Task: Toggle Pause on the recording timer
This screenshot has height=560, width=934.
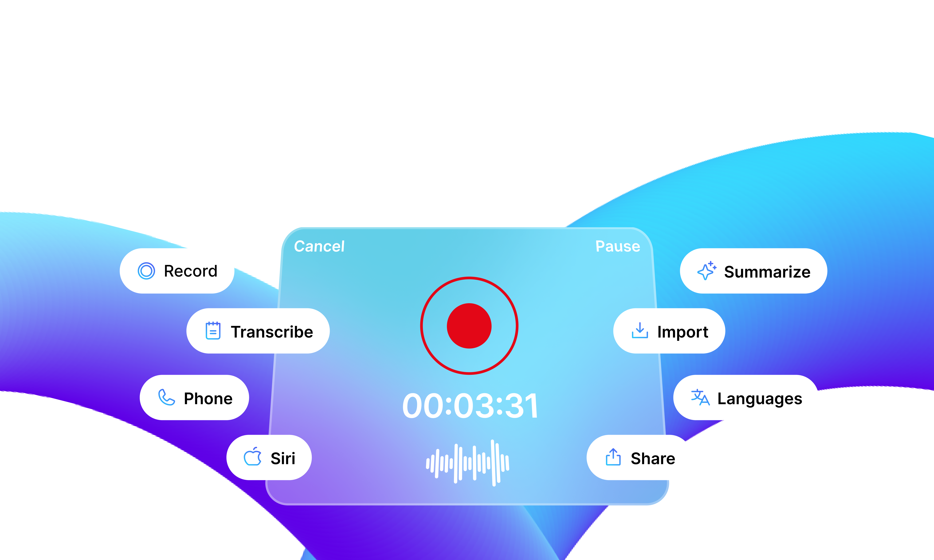Action: (x=615, y=246)
